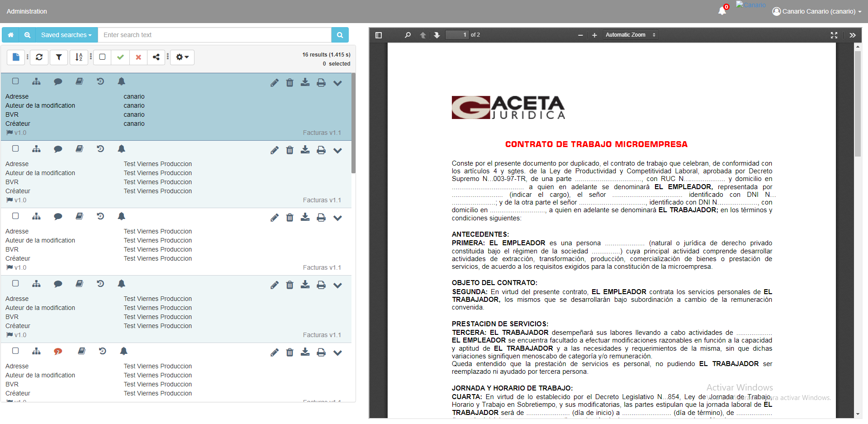Create a new document from the toolbar

(x=16, y=57)
